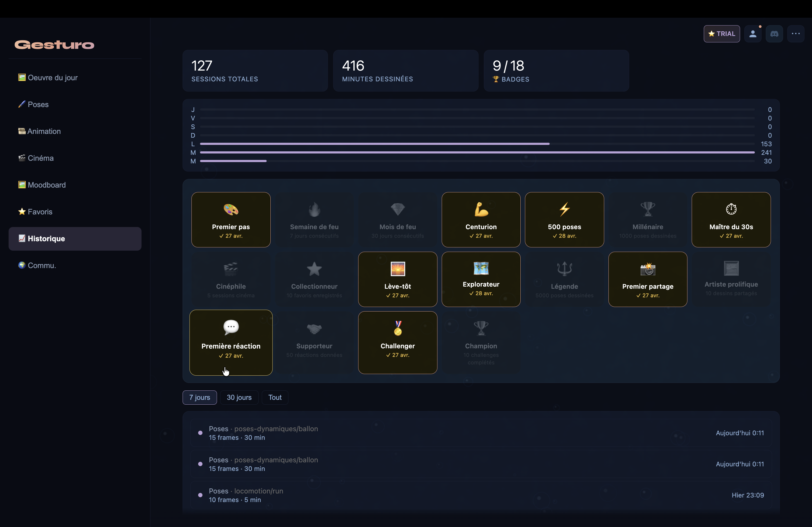Open the 9/18 Badges stat card
Viewport: 812px width, 527px height.
click(556, 71)
